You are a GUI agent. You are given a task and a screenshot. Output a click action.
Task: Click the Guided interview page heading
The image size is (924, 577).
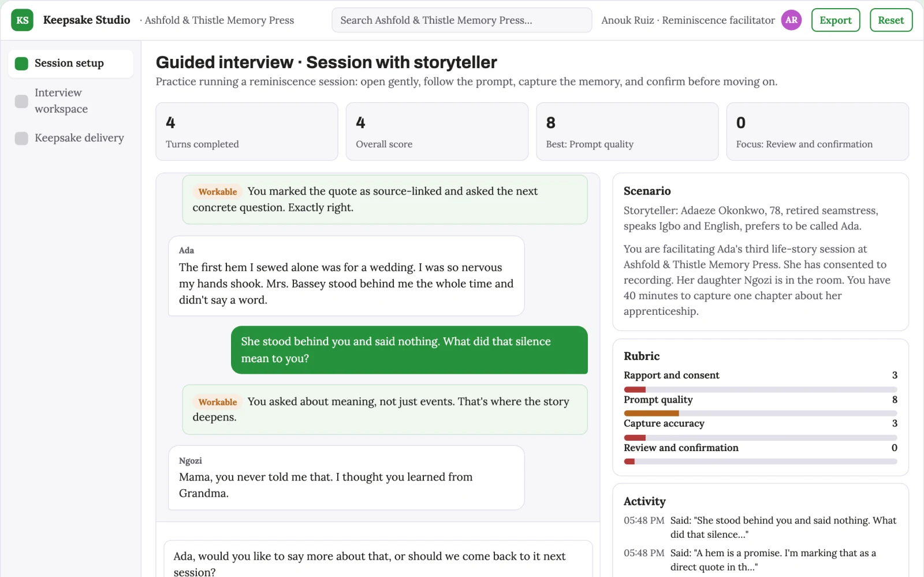pyautogui.click(x=326, y=62)
